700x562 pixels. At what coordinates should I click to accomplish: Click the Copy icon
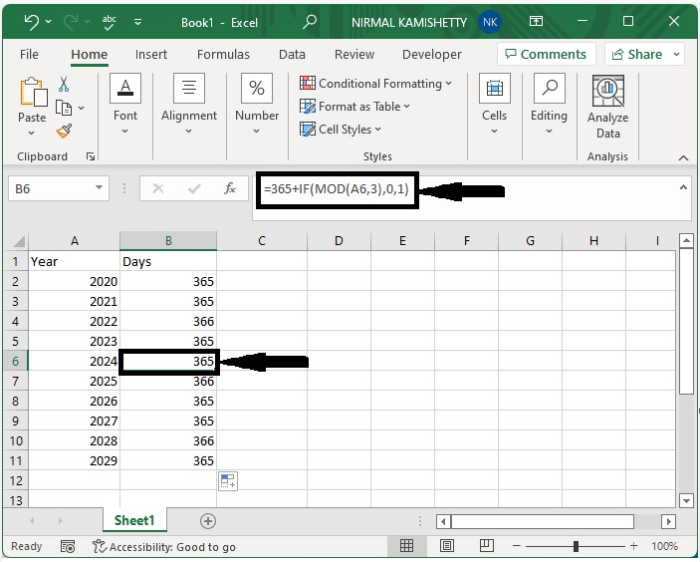coord(63,108)
